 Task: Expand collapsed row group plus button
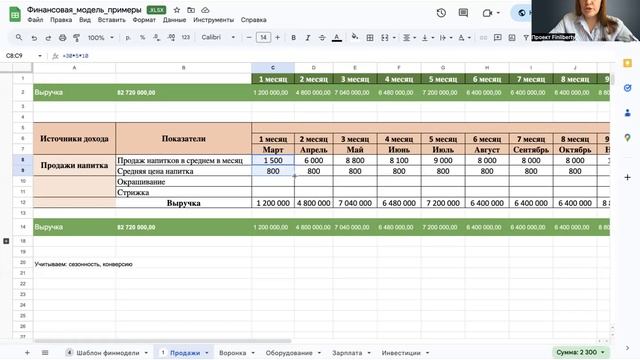click(6, 241)
